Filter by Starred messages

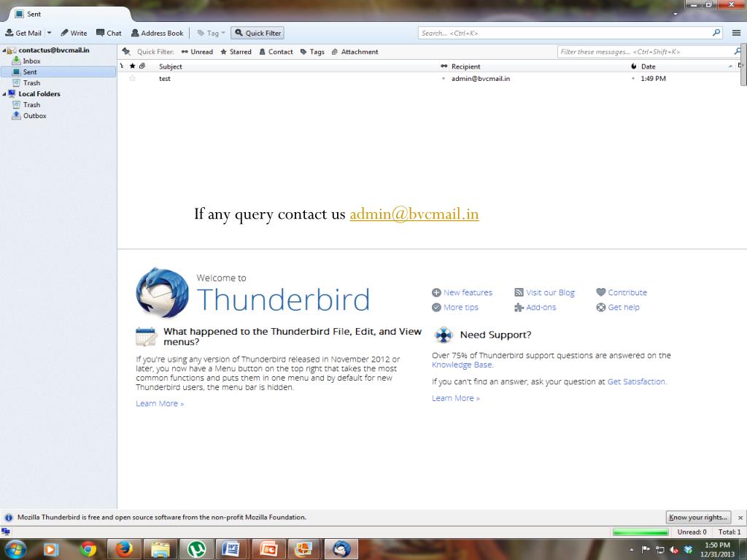point(236,52)
